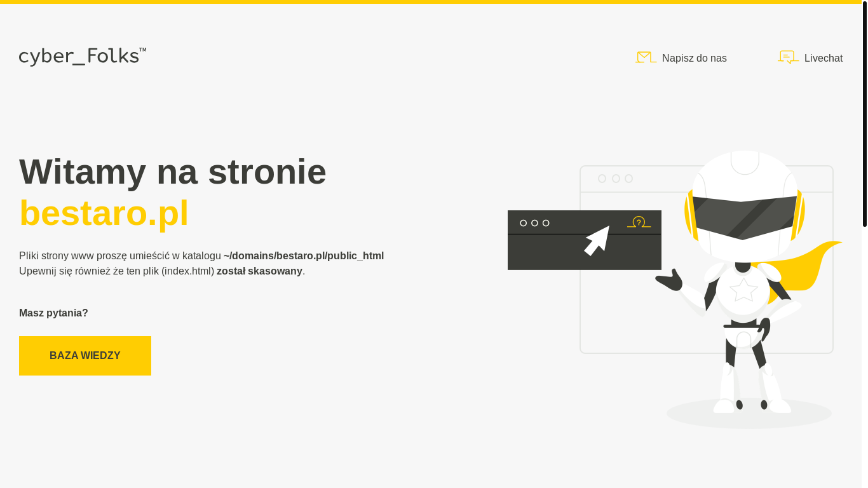This screenshot has width=868, height=488.
Task: Click the Witamy na stronie heading
Action: [x=172, y=172]
